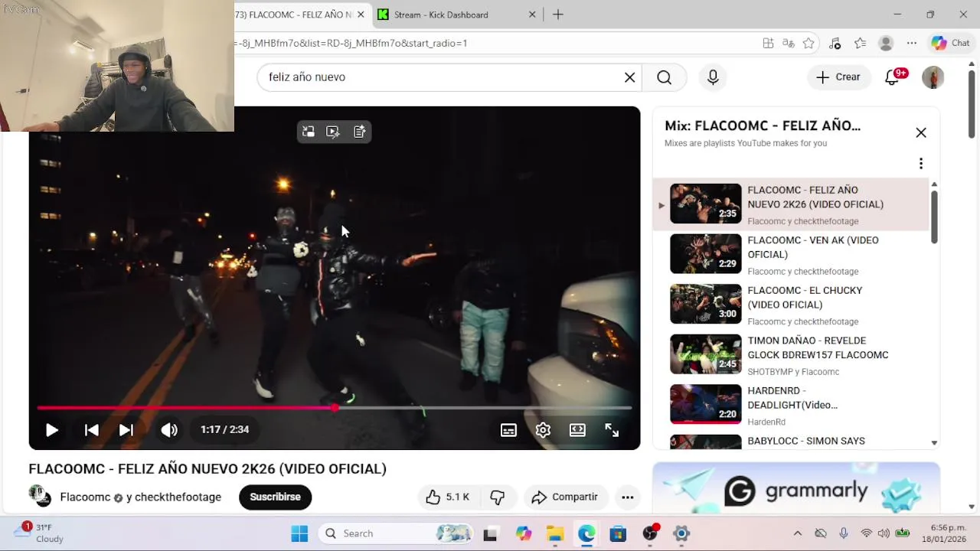The width and height of the screenshot is (980, 551).
Task: Play EL CHUCKY (VIDEO OFICIAL) from playlist
Action: tap(791, 304)
